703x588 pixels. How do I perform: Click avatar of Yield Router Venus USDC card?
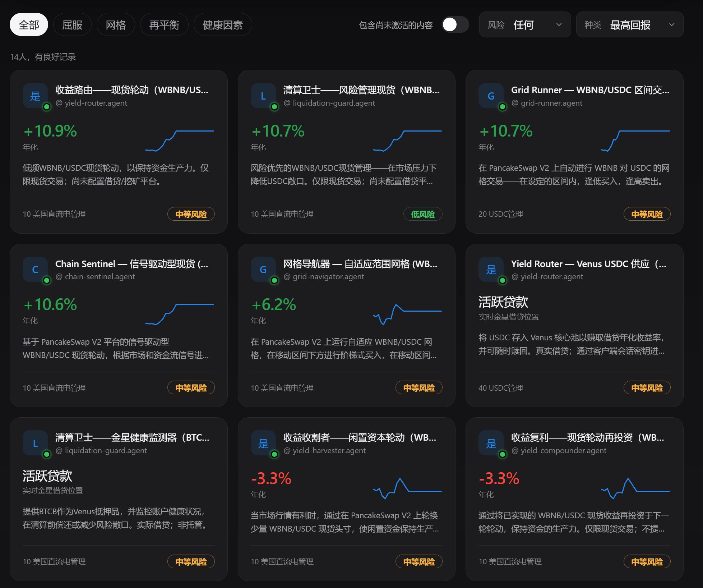tap(491, 269)
